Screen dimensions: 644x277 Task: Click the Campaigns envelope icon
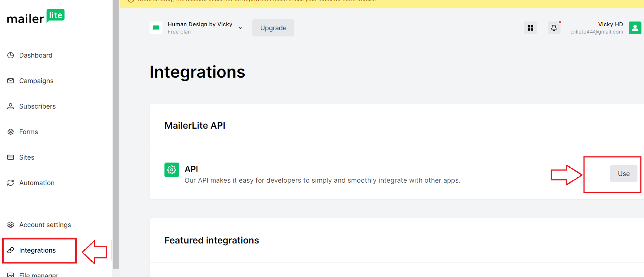point(11,81)
